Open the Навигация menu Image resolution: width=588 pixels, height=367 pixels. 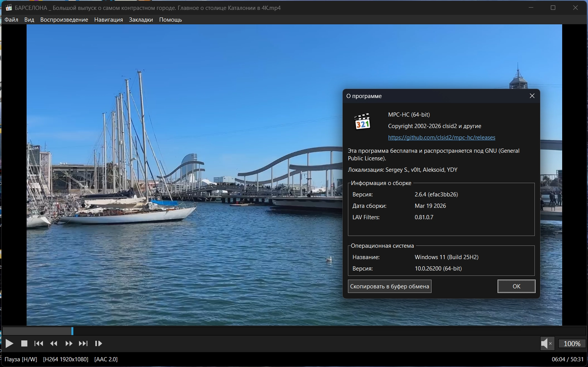tap(109, 20)
